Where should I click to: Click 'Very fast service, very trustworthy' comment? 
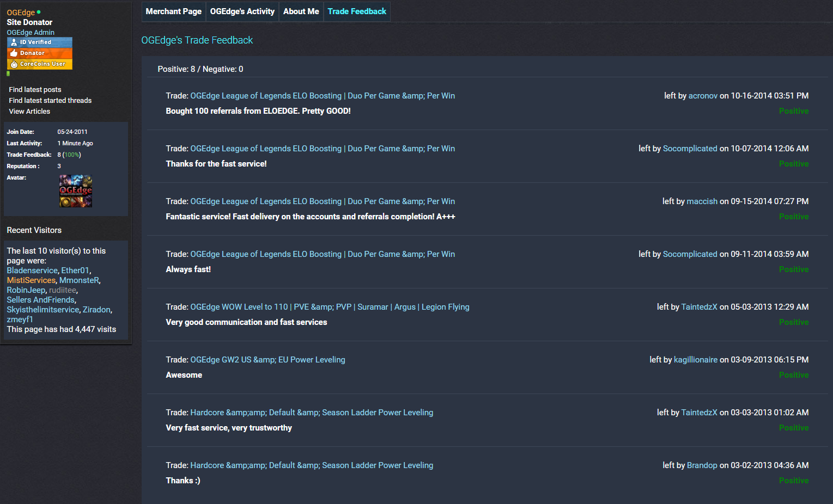(x=229, y=428)
